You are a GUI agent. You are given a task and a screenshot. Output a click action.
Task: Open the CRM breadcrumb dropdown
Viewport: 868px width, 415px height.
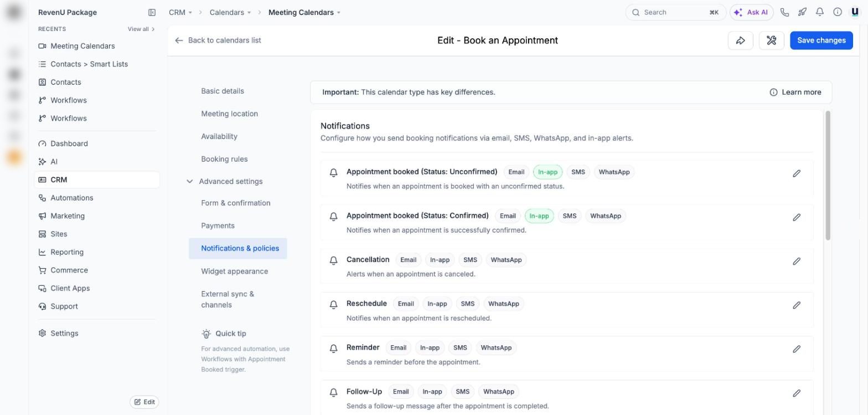(x=180, y=12)
